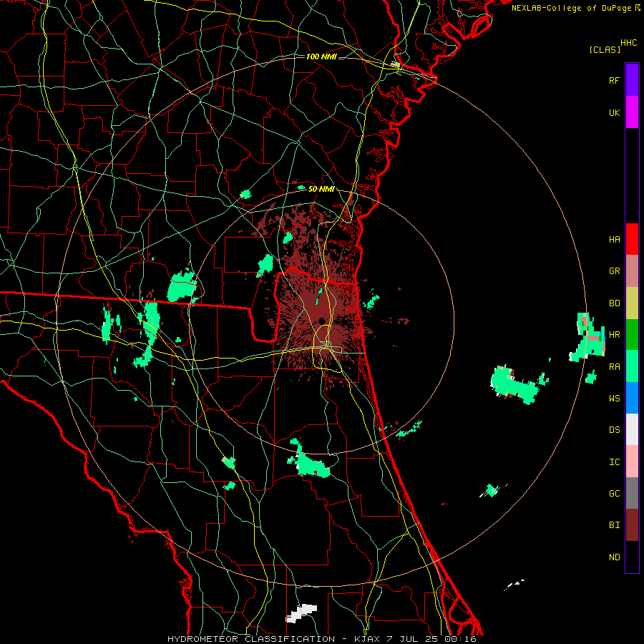The height and width of the screenshot is (644, 644).
Task: Click the 'RF' legend label
Action: click(614, 80)
